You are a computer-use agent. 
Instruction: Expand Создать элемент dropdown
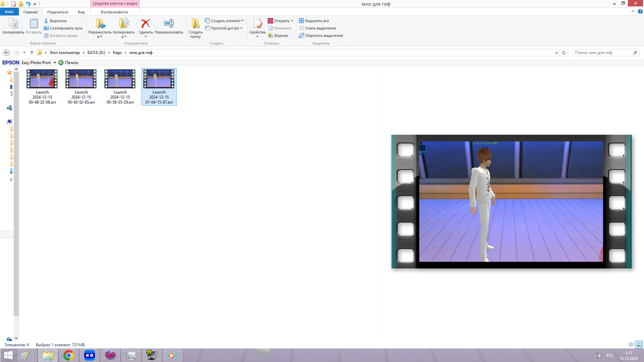coord(243,21)
